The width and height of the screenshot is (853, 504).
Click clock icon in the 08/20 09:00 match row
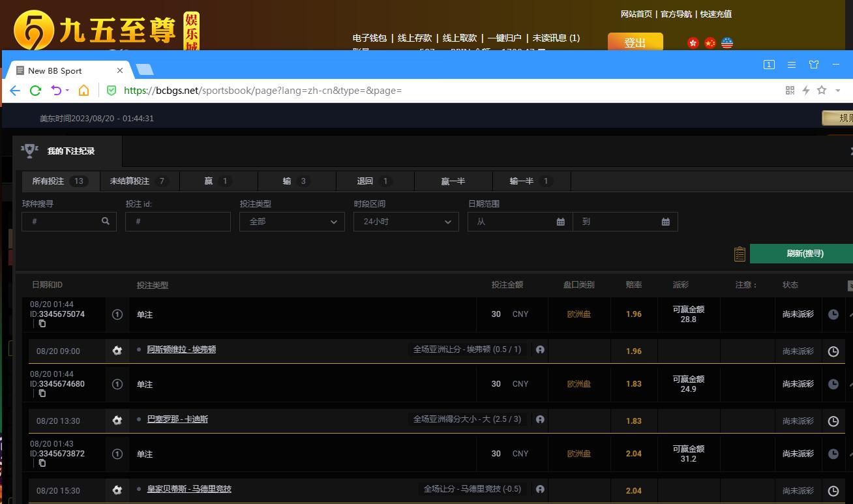[833, 351]
